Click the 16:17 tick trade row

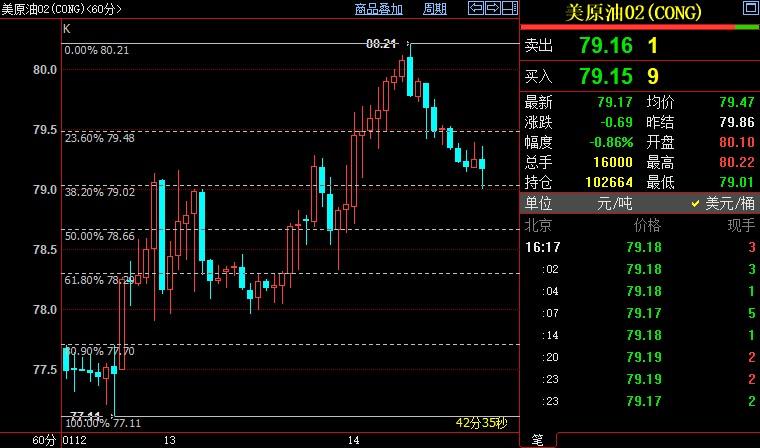click(x=640, y=246)
